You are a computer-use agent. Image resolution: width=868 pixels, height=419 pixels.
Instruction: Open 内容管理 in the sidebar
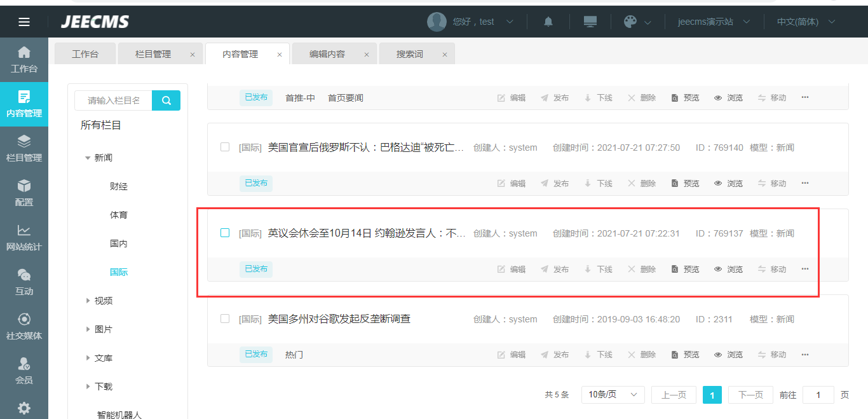point(24,104)
